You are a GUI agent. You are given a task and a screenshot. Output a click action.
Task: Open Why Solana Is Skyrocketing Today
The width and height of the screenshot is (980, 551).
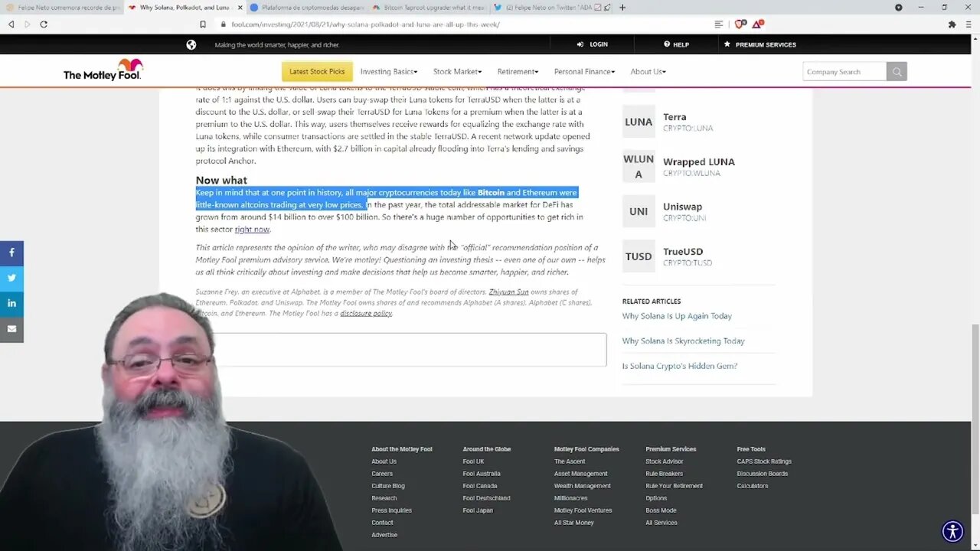click(x=683, y=341)
